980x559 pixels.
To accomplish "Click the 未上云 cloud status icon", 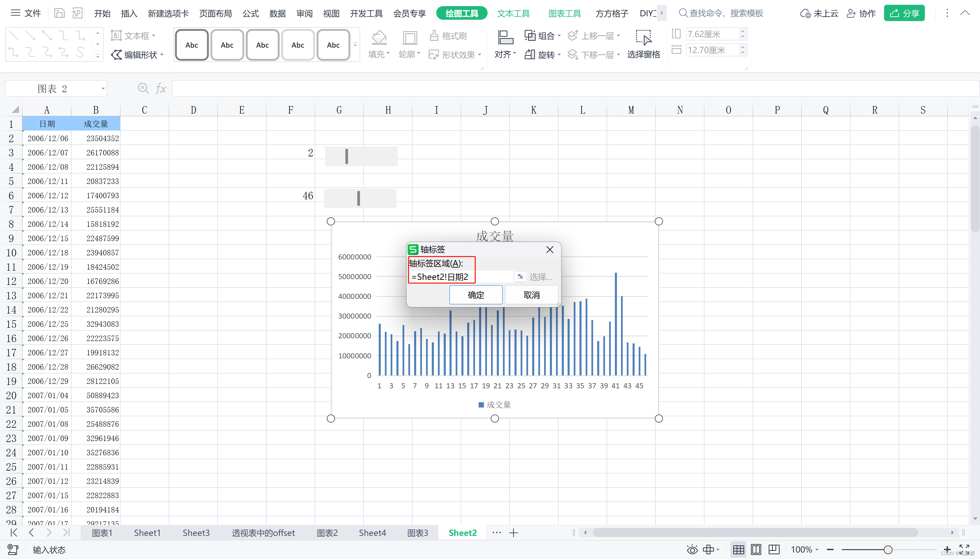I will (805, 14).
